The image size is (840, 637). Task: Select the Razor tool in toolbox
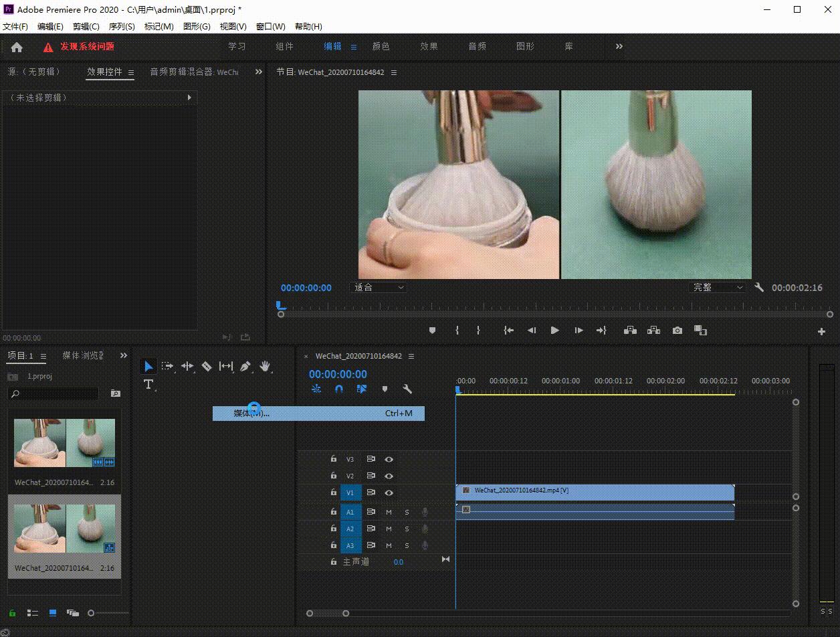click(x=207, y=366)
